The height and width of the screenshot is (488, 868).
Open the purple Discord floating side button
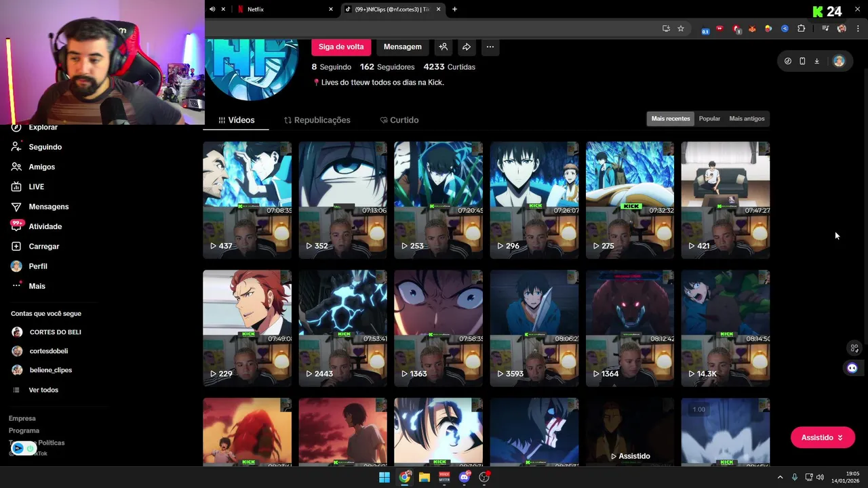coord(852,368)
